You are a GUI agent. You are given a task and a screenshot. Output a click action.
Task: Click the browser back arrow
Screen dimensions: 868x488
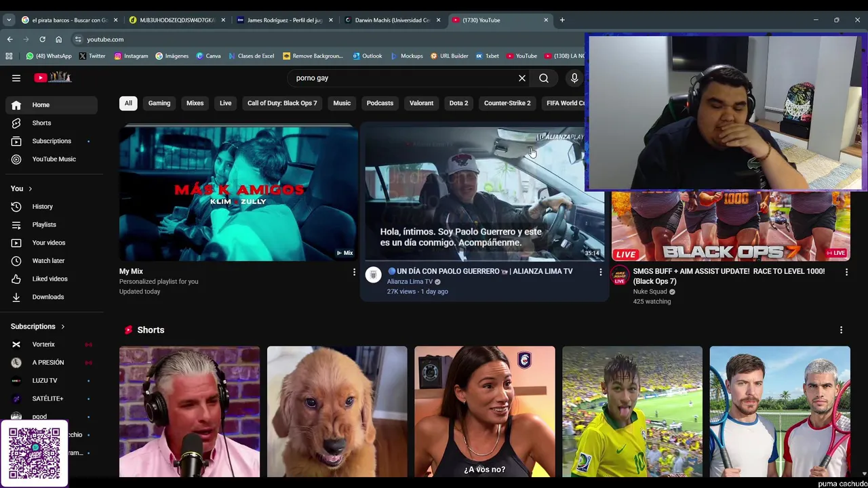point(9,39)
